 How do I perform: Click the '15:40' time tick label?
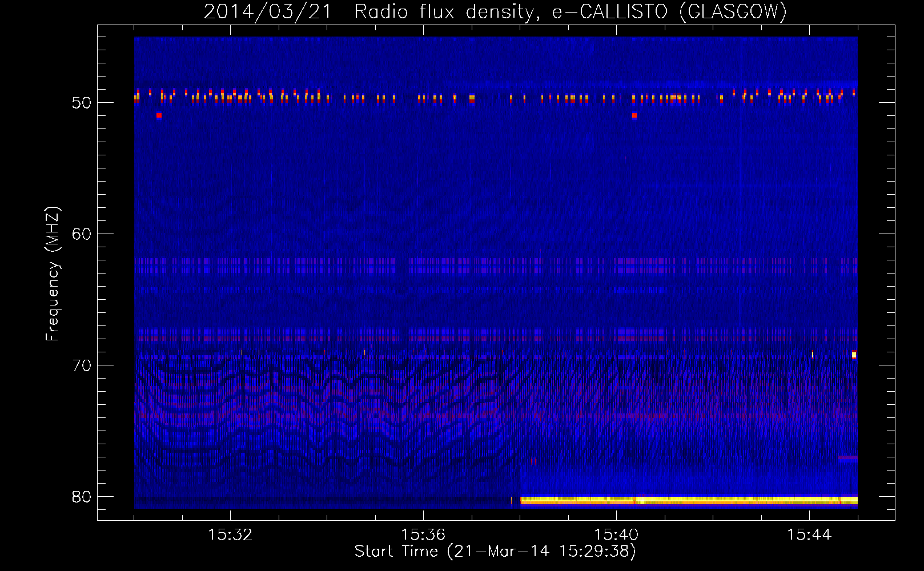616,535
